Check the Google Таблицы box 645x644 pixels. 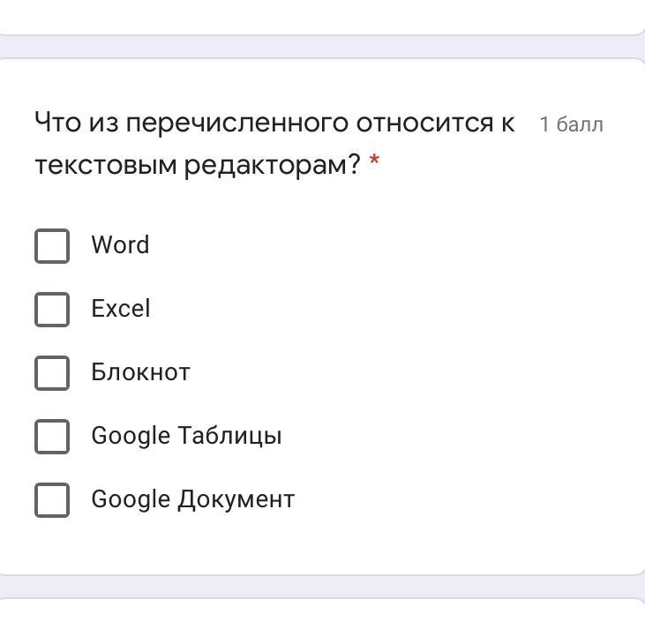pyautogui.click(x=52, y=436)
